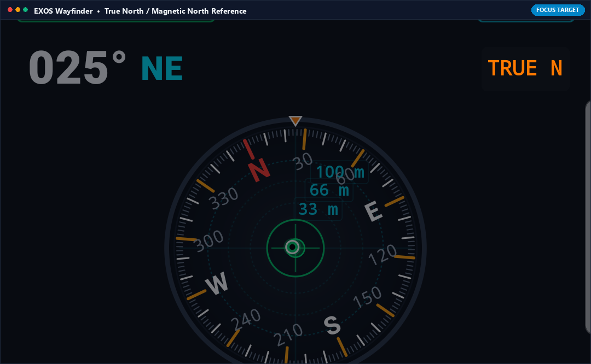The height and width of the screenshot is (364, 591).
Task: Select the 100 m range ring label
Action: click(x=339, y=172)
